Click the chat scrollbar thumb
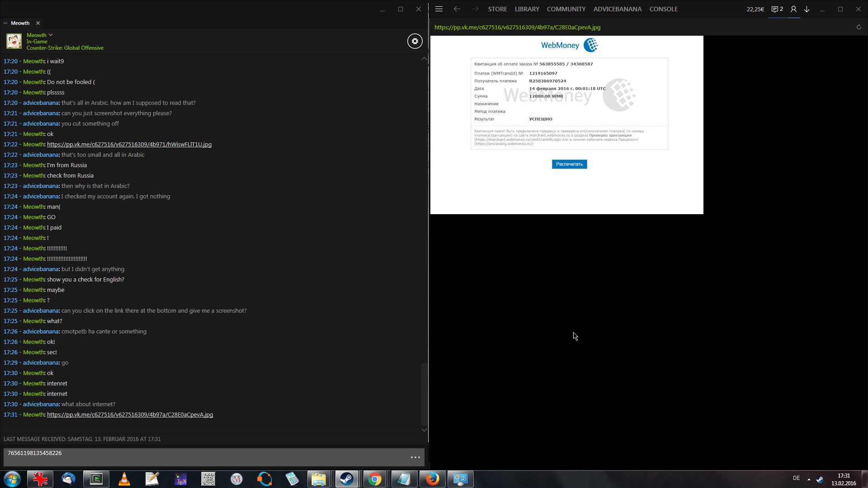Viewport: 868px width, 488px height. (x=424, y=393)
